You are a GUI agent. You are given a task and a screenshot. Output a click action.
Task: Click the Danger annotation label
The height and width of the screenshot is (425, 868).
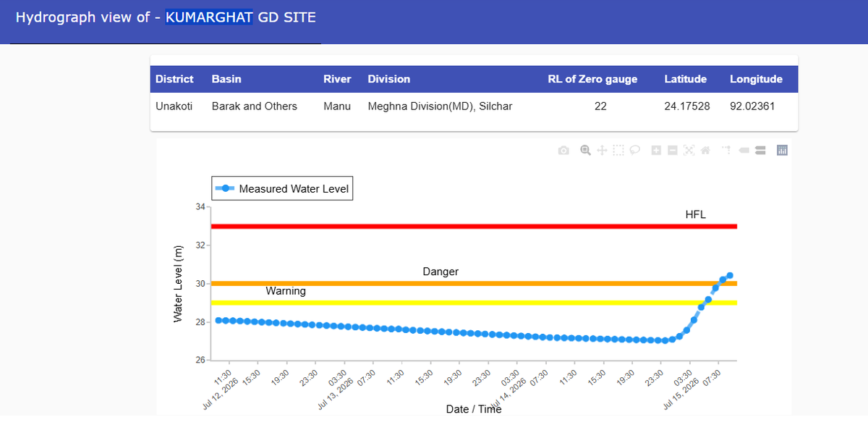coord(441,272)
